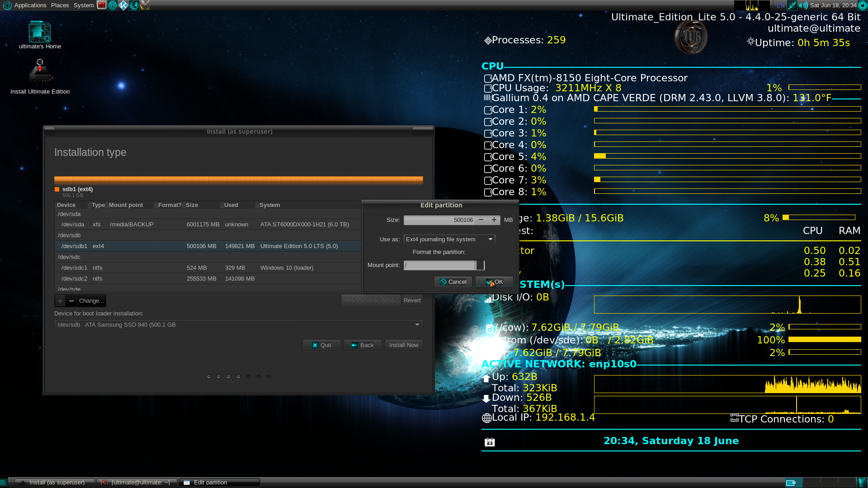Open the trash icon in bottom panel
The image size is (868, 488).
pos(862,483)
